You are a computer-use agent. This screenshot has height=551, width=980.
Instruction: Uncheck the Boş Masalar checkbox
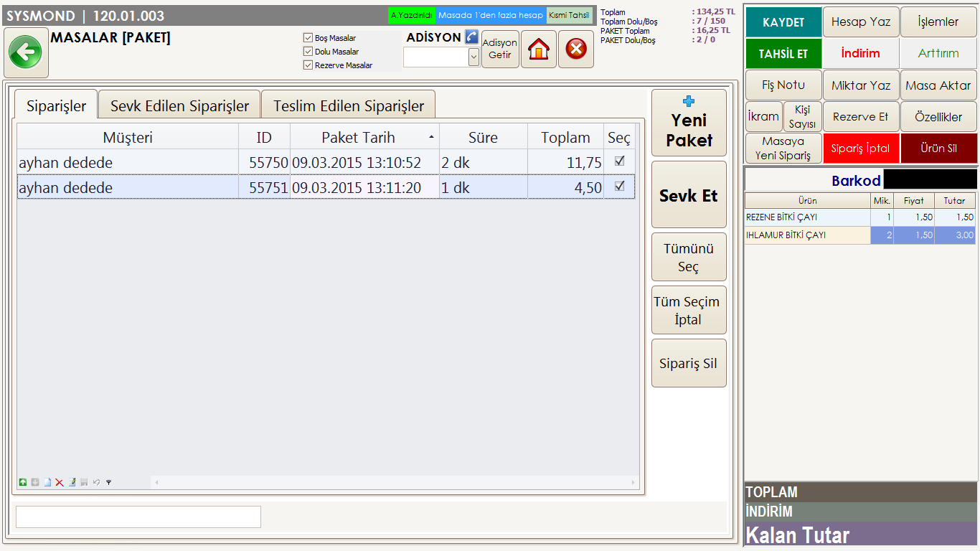point(308,38)
